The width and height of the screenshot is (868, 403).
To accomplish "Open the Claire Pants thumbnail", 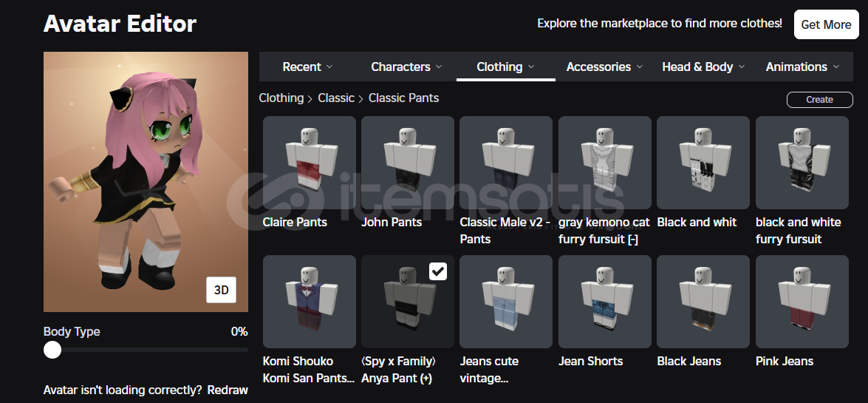I will click(310, 163).
